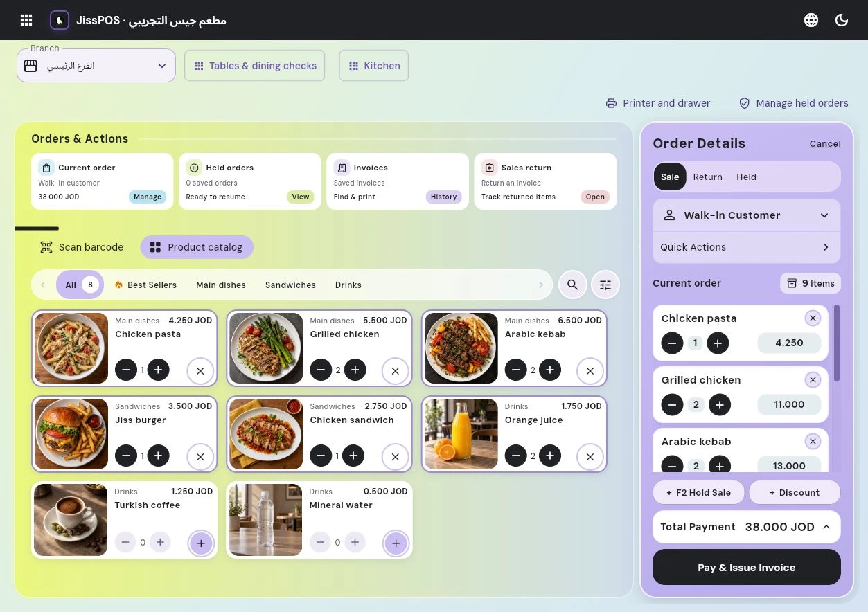Toggle dark mode moon icon

pyautogui.click(x=842, y=20)
